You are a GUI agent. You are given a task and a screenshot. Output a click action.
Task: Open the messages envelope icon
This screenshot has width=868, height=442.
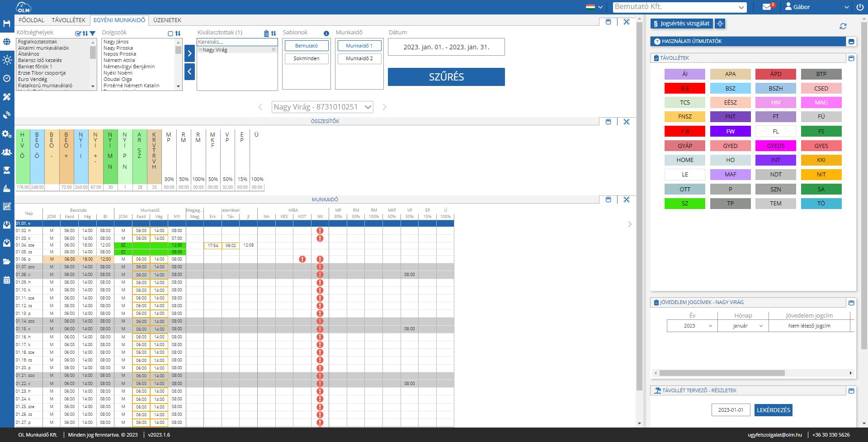(x=767, y=7)
